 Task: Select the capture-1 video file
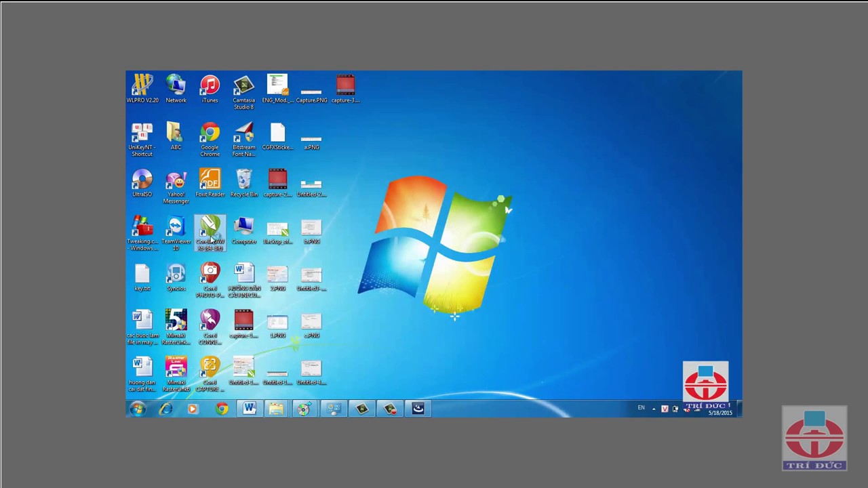[243, 325]
